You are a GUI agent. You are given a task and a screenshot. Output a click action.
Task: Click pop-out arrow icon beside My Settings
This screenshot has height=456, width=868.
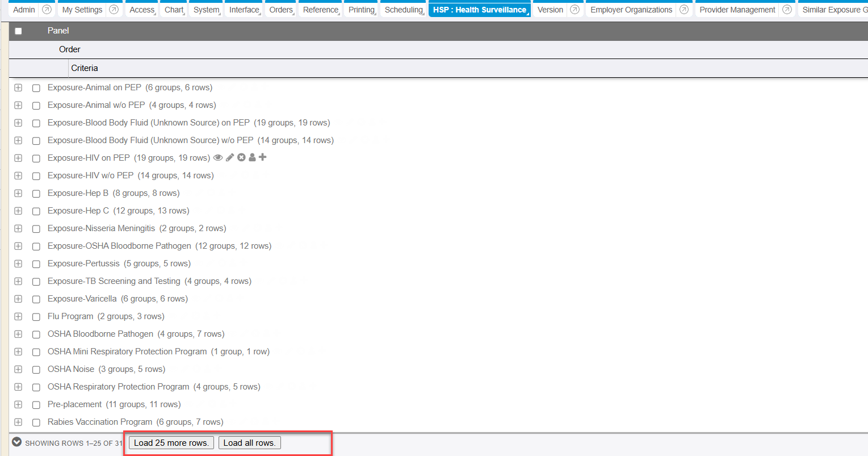pyautogui.click(x=114, y=10)
